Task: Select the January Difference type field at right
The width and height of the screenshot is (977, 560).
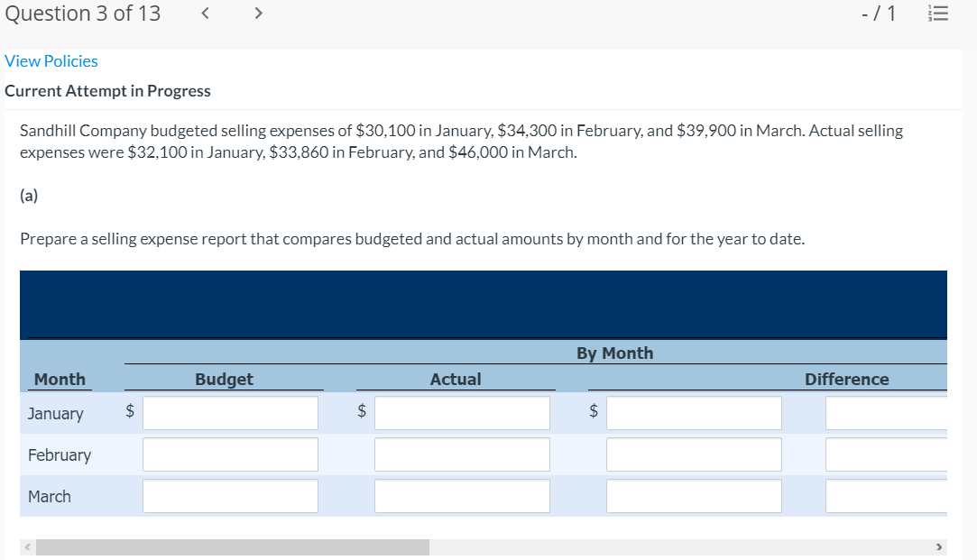Action: 887,413
